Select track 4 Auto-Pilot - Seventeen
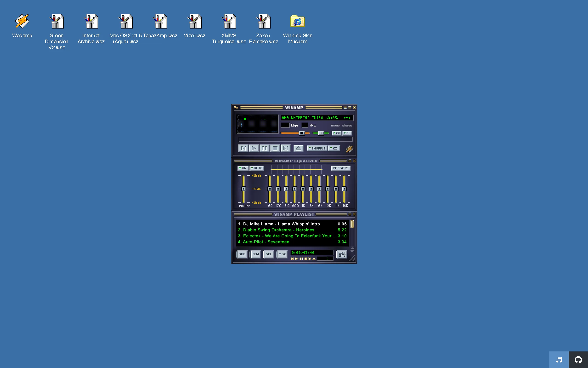This screenshot has height=368, width=588. pyautogui.click(x=292, y=242)
